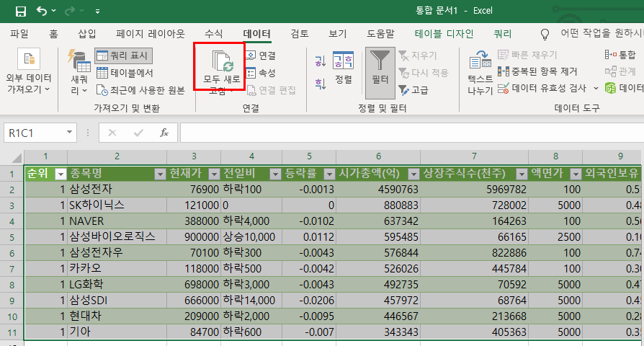Open the 전일비 column filter dropdown

(275, 174)
